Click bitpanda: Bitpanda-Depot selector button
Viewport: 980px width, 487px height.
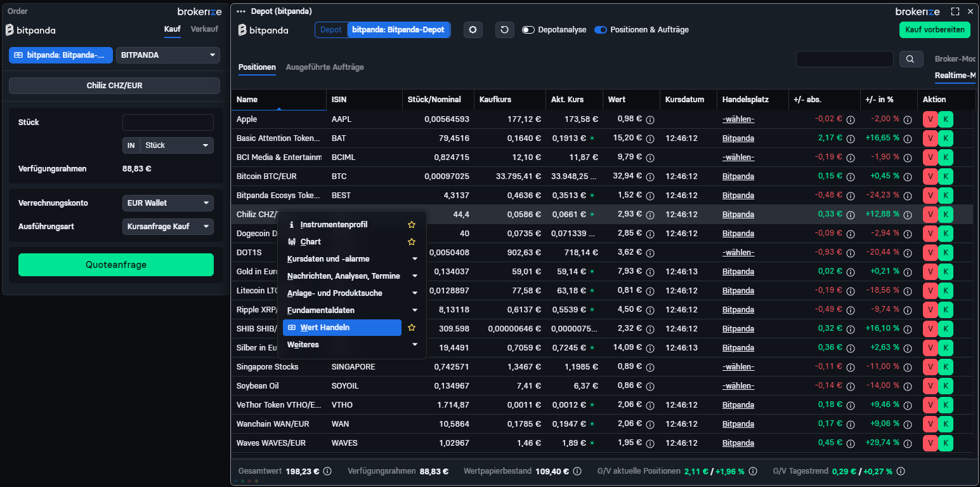399,30
